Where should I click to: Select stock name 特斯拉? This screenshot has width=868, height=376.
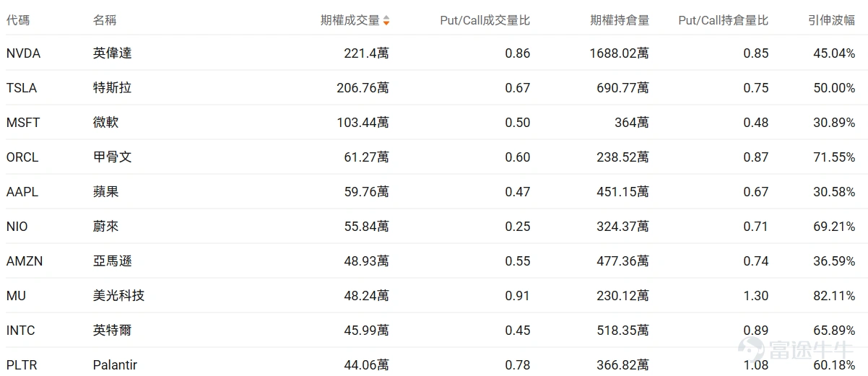pyautogui.click(x=113, y=88)
